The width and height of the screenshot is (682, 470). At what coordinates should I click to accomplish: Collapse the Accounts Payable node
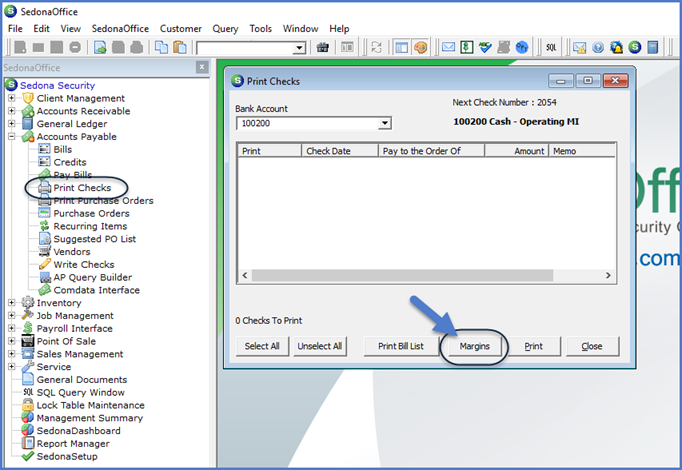12,137
